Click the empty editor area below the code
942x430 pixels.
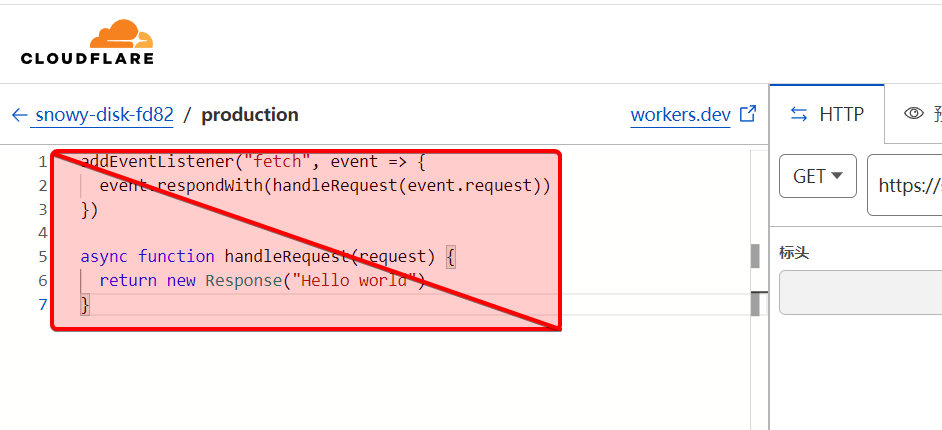click(x=400, y=380)
